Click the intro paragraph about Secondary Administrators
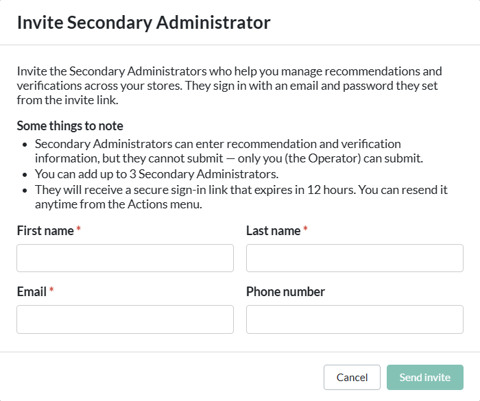This screenshot has width=480, height=401. pos(229,85)
